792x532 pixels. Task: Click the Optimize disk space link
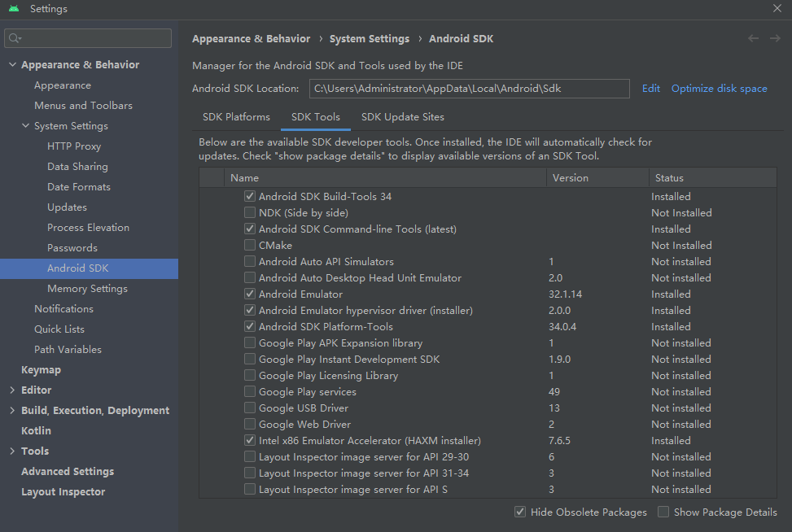pos(719,89)
